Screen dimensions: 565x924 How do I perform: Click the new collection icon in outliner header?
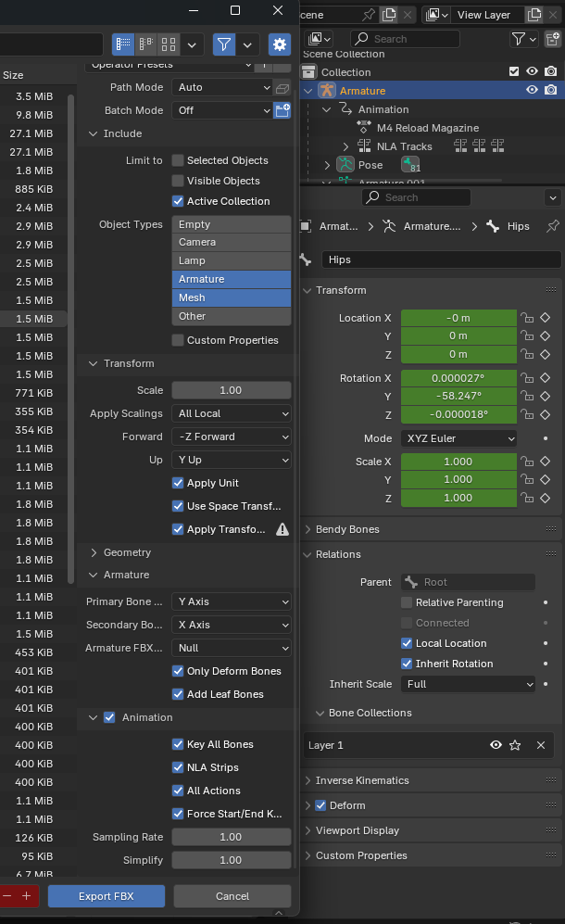[x=550, y=39]
